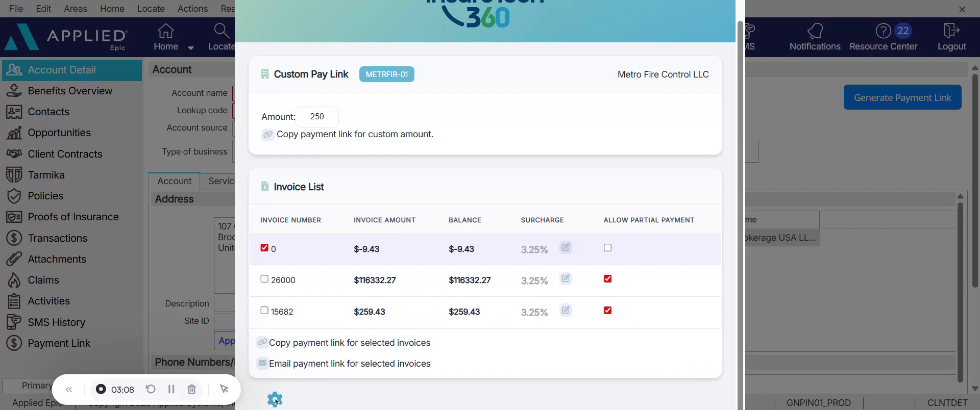Open the Actions menu
The image size is (980, 410).
pos(192,9)
